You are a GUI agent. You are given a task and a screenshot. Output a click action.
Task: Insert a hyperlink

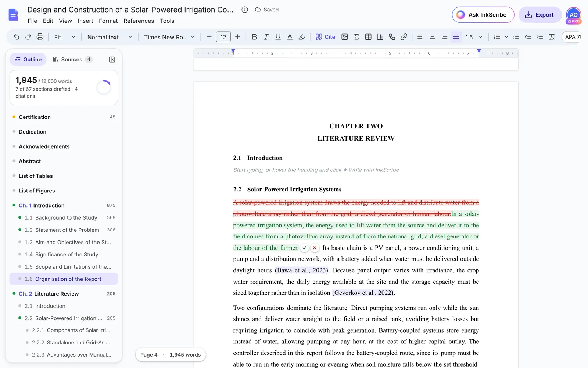(404, 37)
